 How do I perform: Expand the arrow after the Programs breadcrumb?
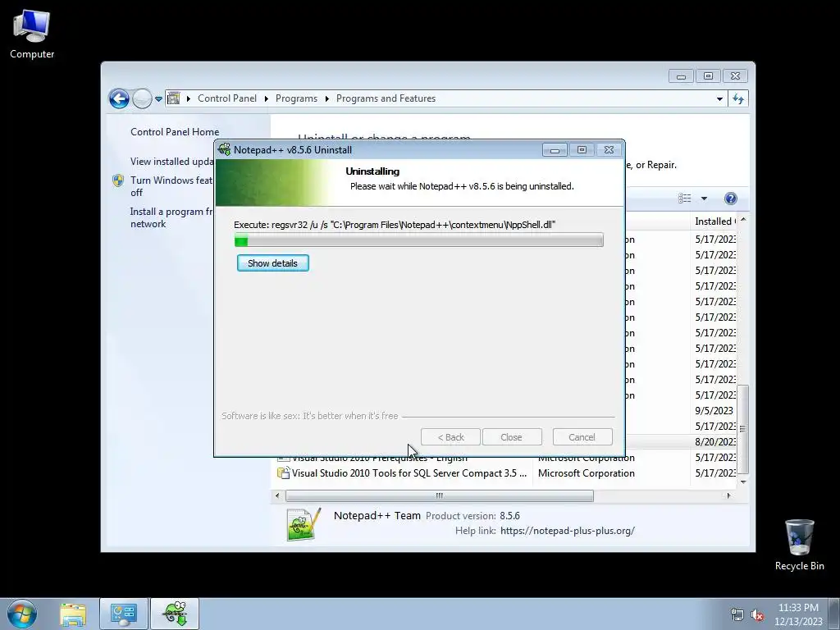coord(326,98)
